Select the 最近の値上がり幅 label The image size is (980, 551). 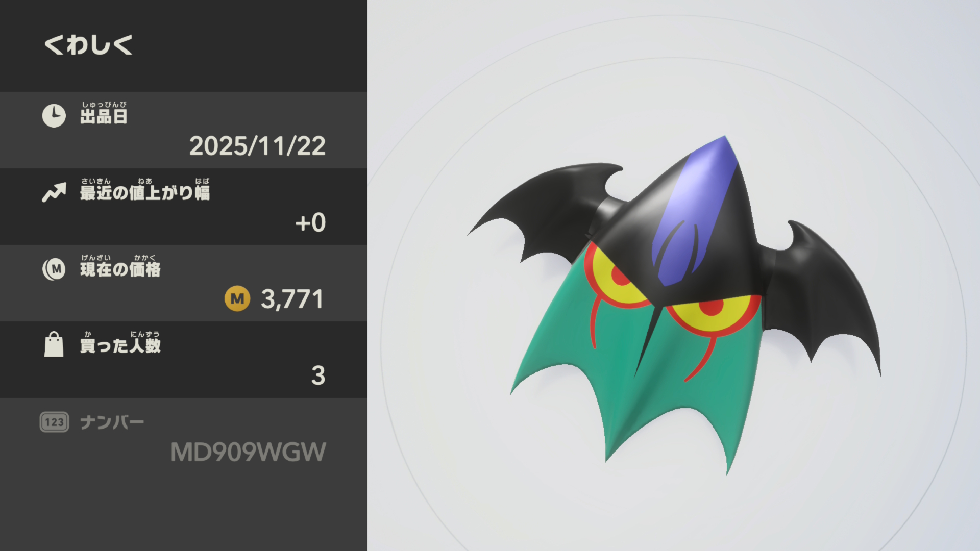pos(145,189)
